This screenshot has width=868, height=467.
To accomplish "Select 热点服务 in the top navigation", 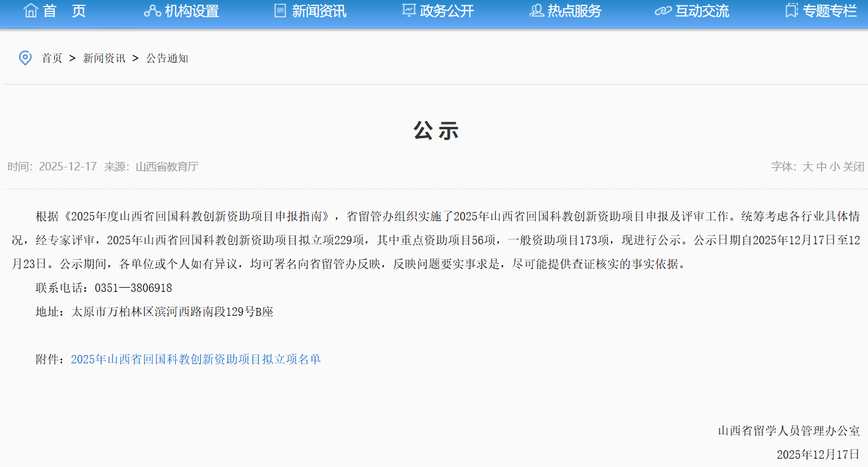I will (574, 11).
